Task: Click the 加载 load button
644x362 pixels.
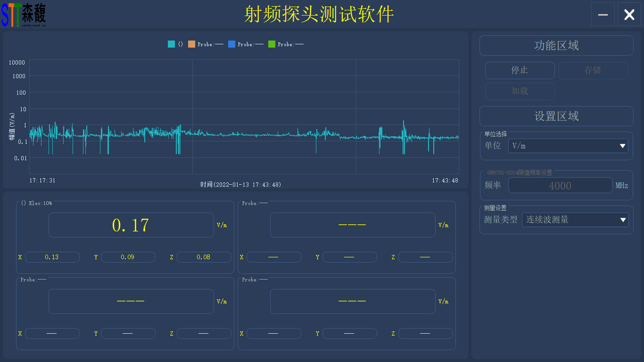Action: [x=520, y=91]
